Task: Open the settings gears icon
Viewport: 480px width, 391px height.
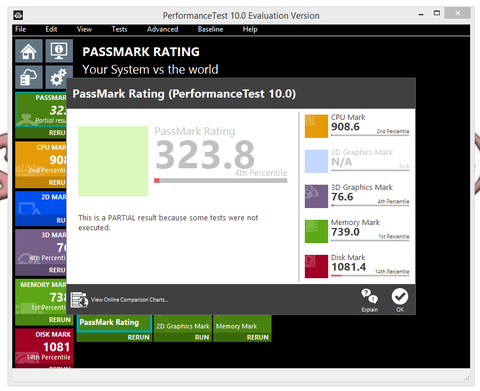Action: pos(58,77)
